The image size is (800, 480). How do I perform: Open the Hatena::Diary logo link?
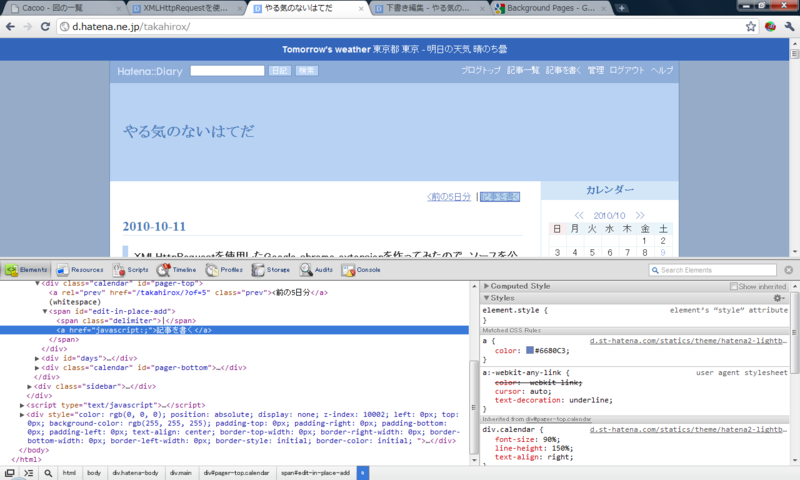point(150,71)
